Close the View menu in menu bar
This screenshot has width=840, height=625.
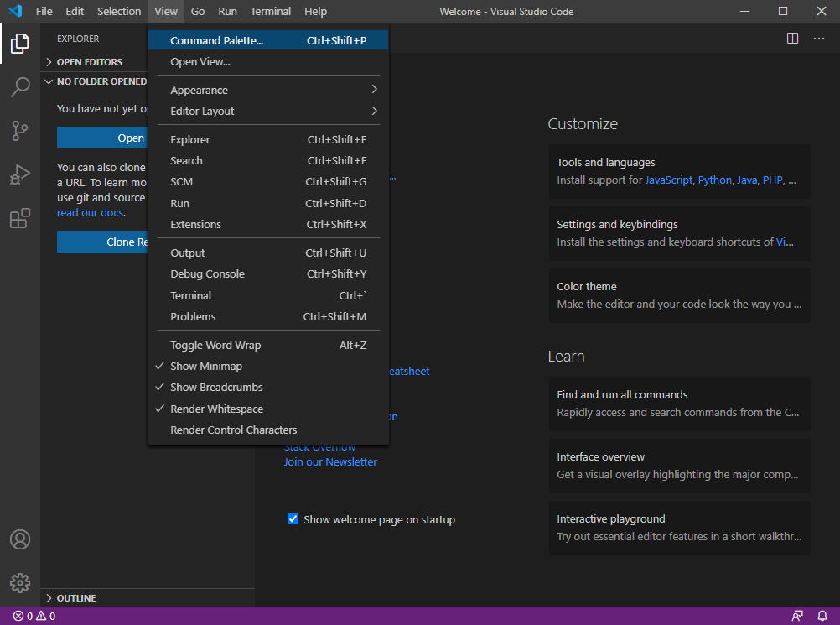click(166, 11)
